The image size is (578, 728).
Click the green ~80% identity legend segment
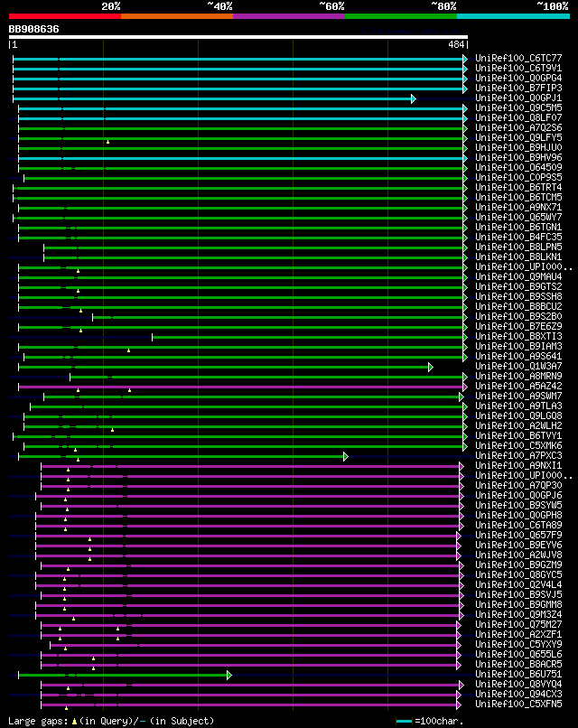[401, 16]
